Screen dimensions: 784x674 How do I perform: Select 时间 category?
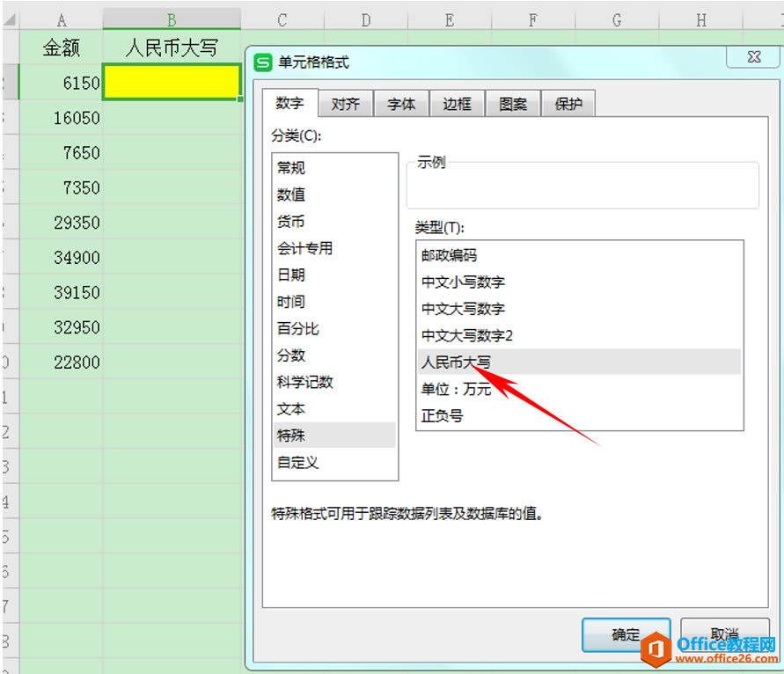point(334,302)
